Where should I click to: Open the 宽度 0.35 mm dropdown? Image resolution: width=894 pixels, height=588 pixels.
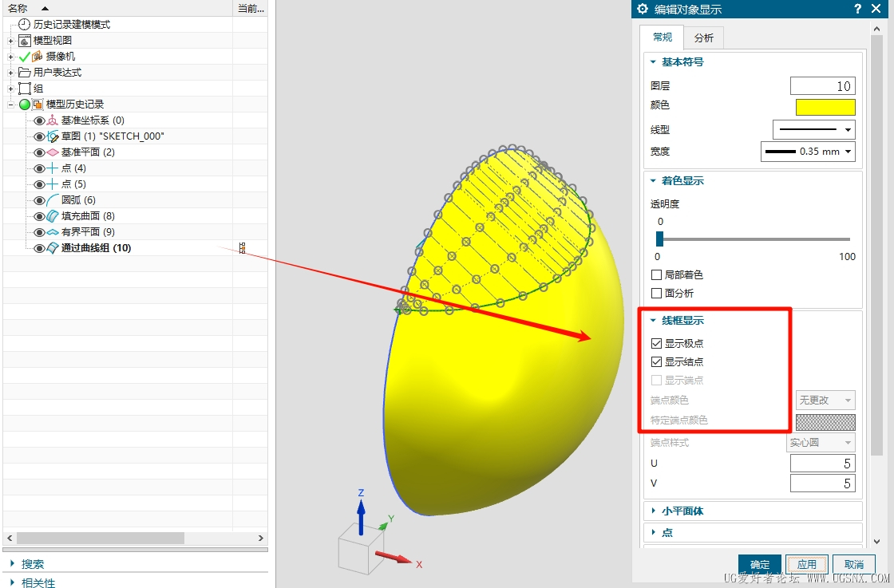click(x=808, y=152)
